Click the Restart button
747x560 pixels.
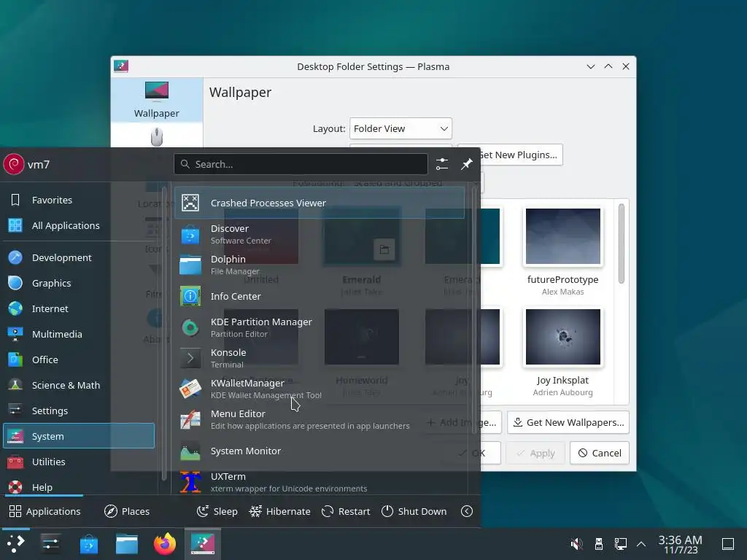[x=346, y=511]
